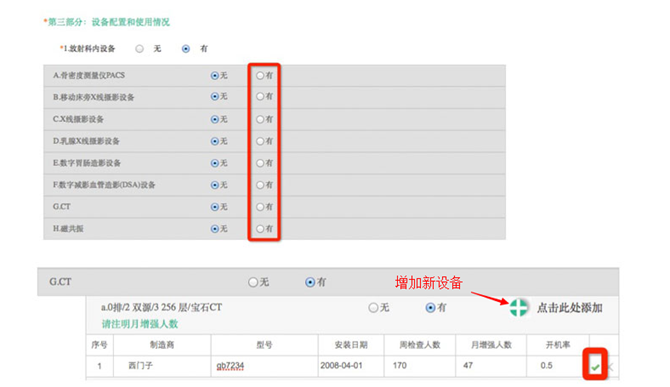Click the grey X delete icon in row 1
The image size is (670, 387).
click(610, 367)
